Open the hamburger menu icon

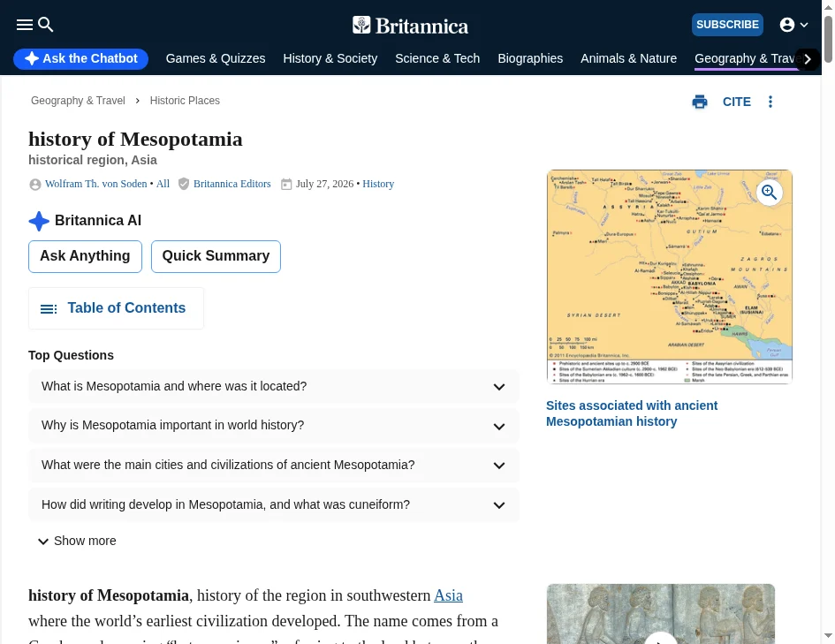point(25,25)
